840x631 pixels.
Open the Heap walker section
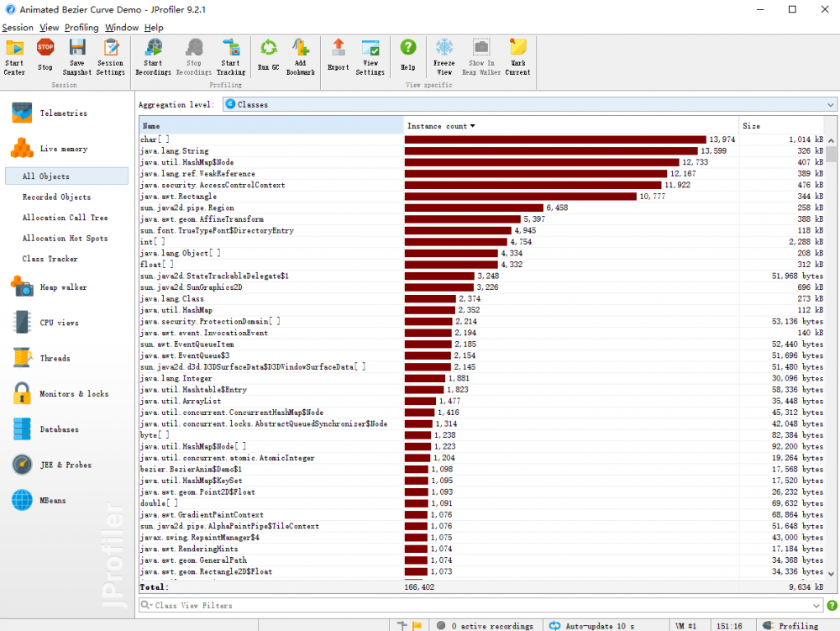(x=63, y=287)
